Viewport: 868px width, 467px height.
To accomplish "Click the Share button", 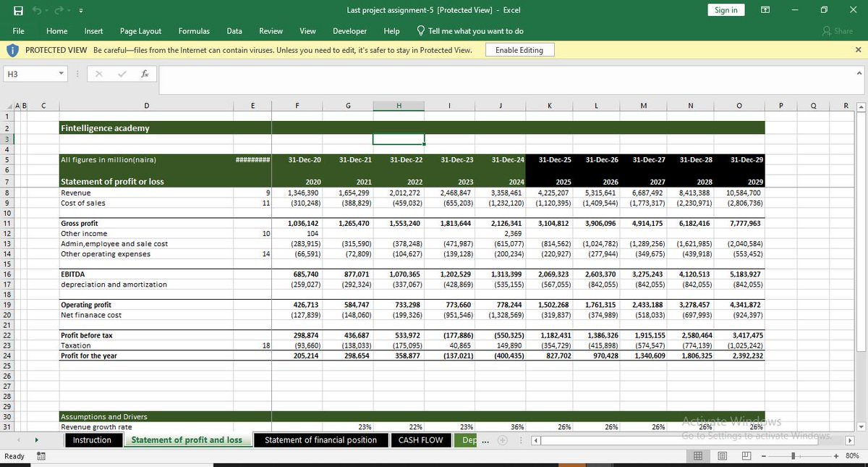I will (x=838, y=31).
